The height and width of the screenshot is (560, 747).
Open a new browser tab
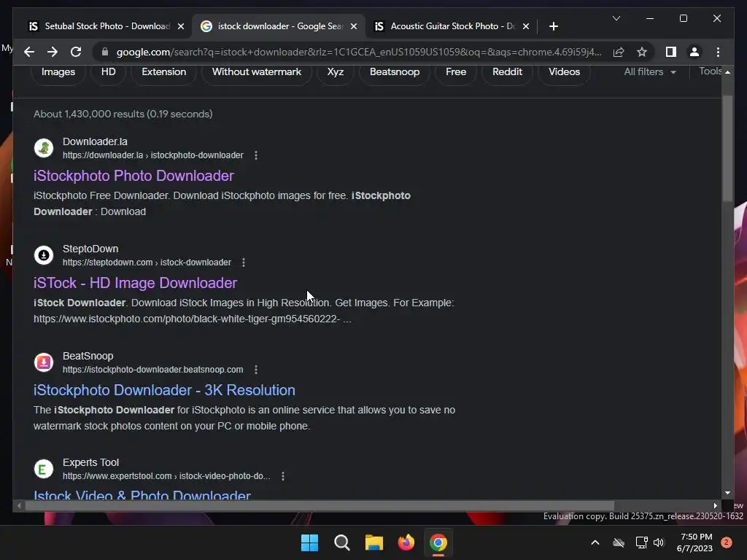click(x=553, y=26)
